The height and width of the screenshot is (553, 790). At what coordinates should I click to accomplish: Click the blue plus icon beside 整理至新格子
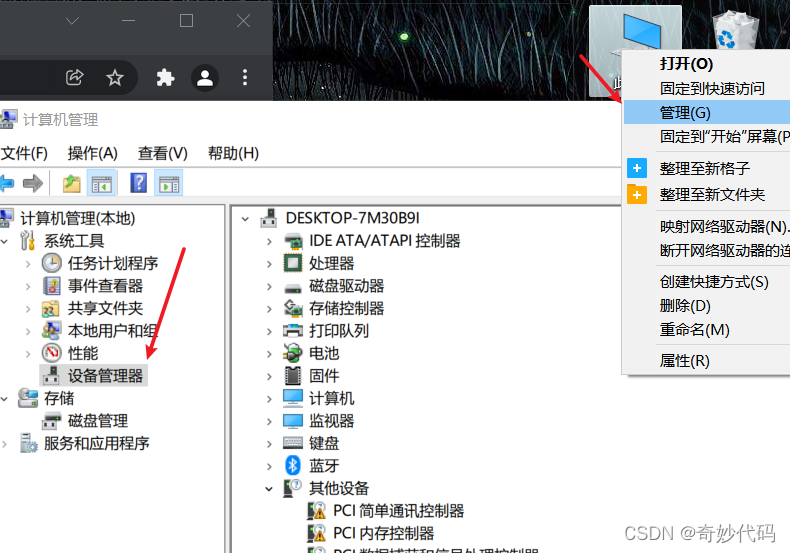coord(637,168)
